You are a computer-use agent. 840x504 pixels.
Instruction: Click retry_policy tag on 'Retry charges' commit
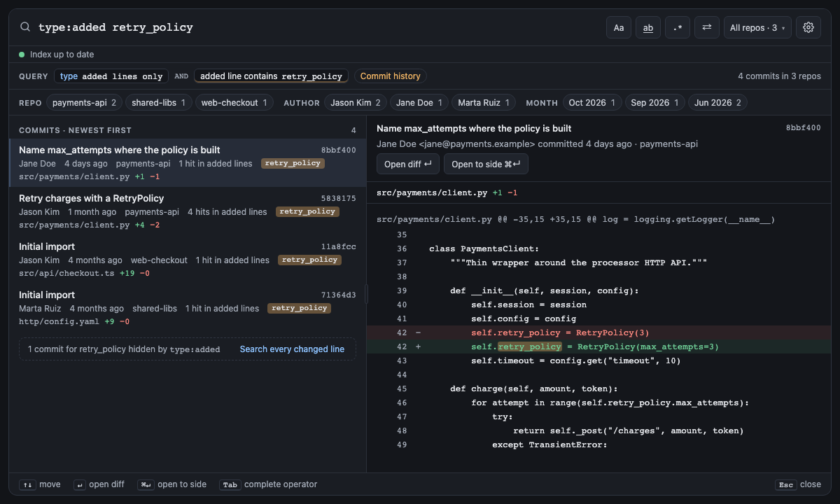tap(307, 211)
